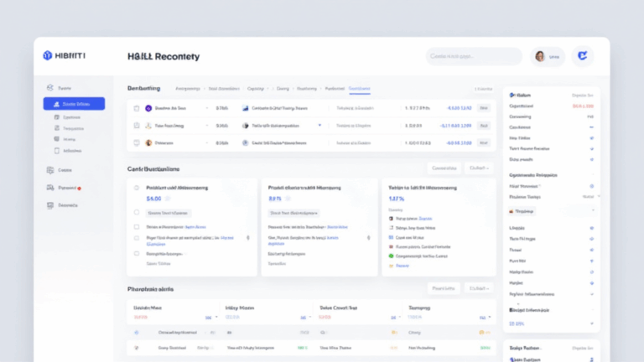Viewport: 644px width, 362px height.
Task: Select the highlighted blue item in the left sidebar
Action: [x=74, y=104]
